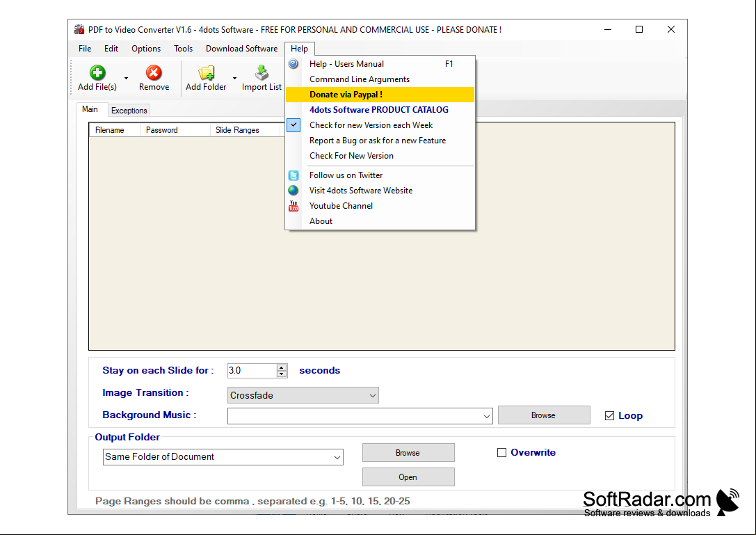Switch to the Exceptions tab
The width and height of the screenshot is (756, 535).
[129, 111]
